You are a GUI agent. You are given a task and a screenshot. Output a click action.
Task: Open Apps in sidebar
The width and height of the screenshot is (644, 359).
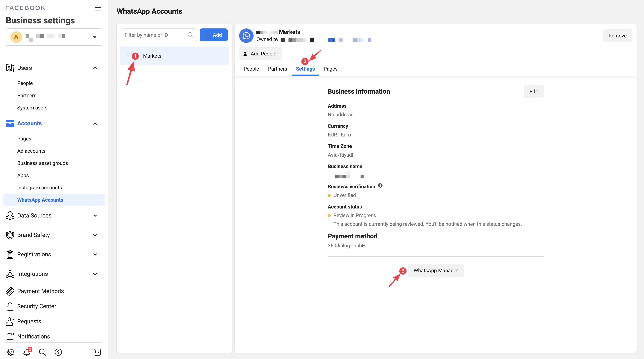tap(23, 176)
